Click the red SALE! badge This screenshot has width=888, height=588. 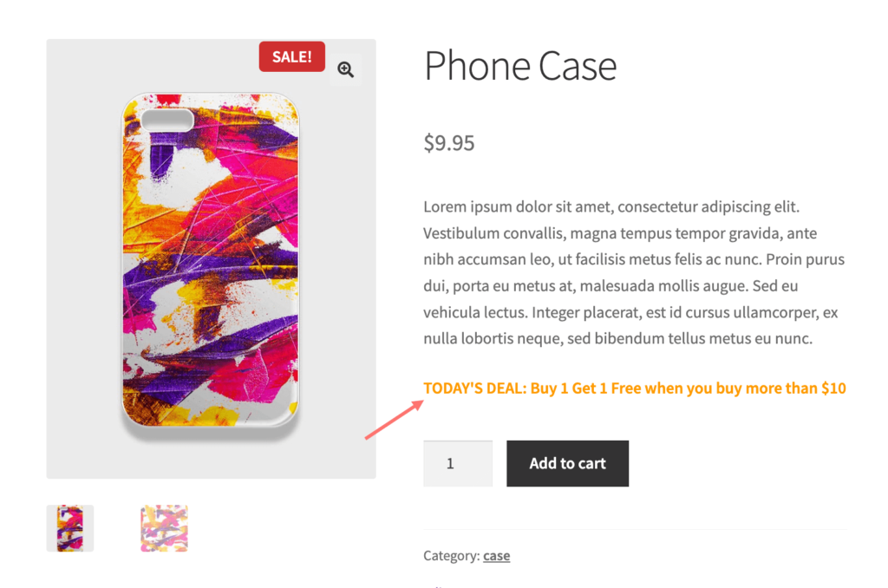click(291, 56)
